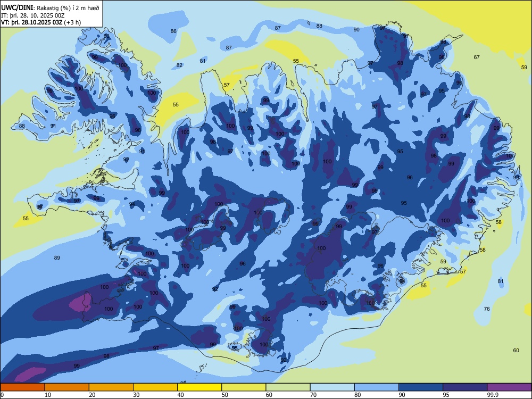Select the bright yellow 40–50 legend swatch

(199, 387)
